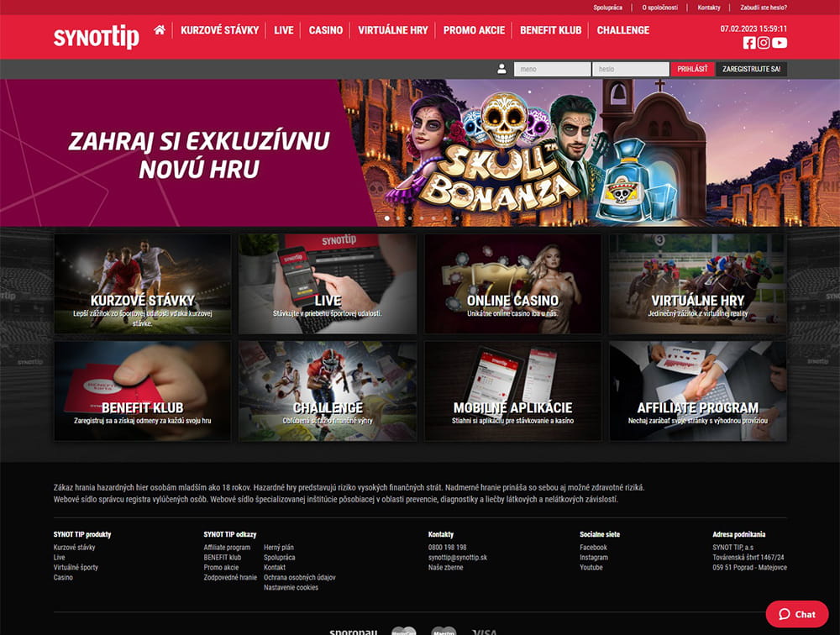This screenshot has height=635, width=840.
Task: Open the Affiliate program tile
Action: pos(697,391)
